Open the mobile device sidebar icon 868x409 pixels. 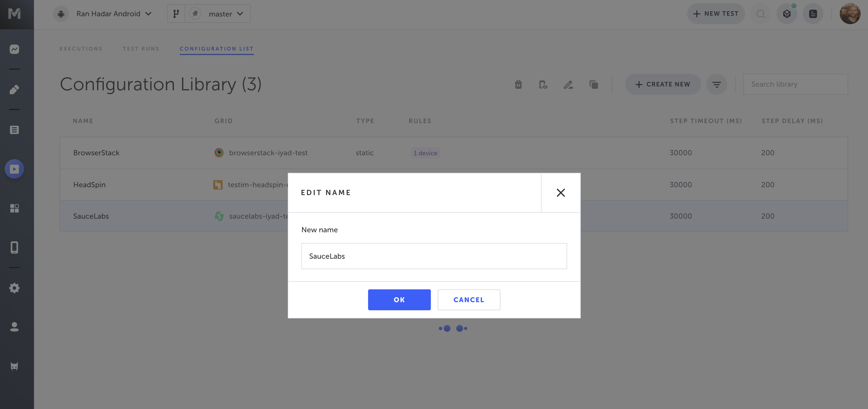click(x=14, y=247)
